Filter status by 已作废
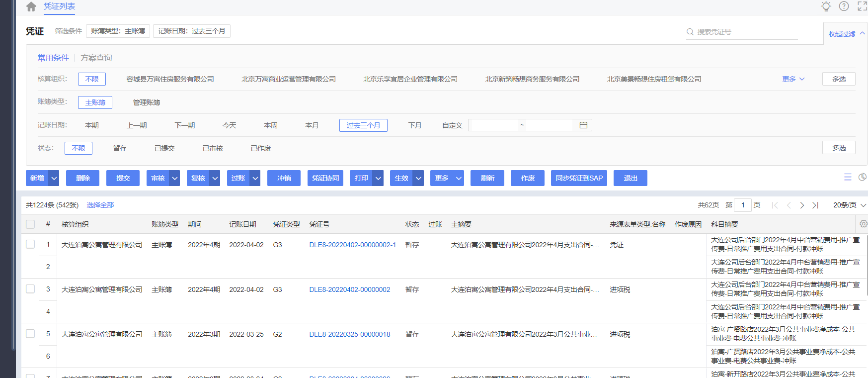 (261, 148)
